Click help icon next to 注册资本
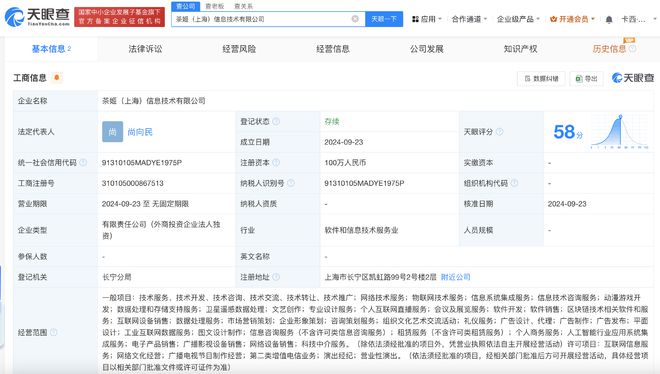The width and height of the screenshot is (660, 374). coord(276,162)
